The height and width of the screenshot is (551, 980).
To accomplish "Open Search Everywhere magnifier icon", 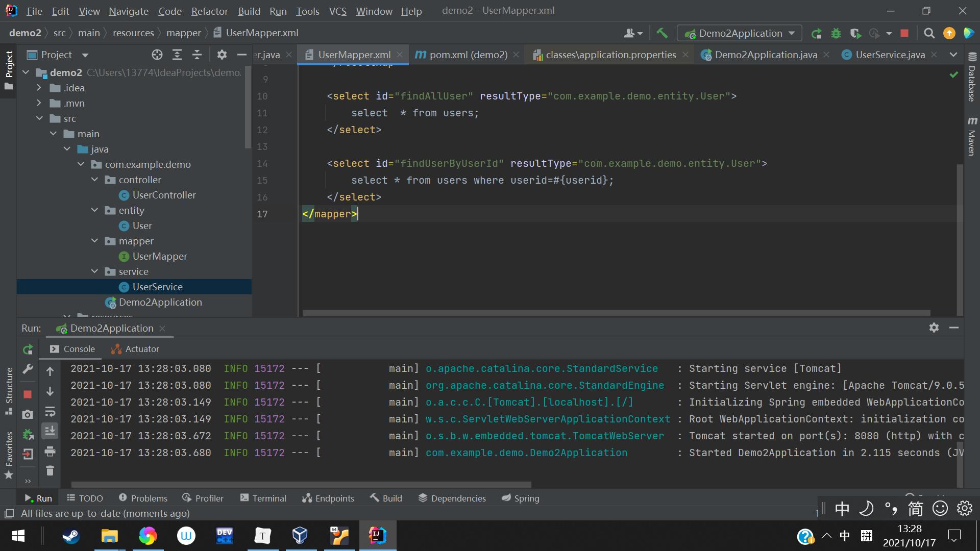I will coord(929,33).
